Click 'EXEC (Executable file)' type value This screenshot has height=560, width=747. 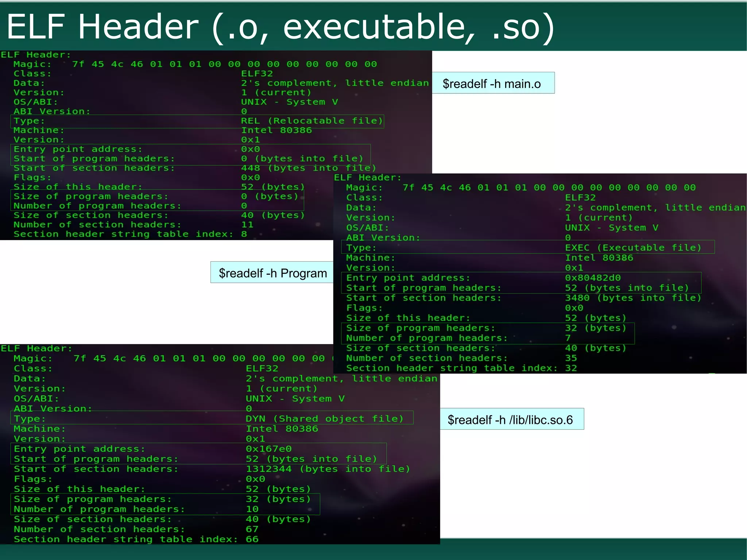[x=633, y=248]
